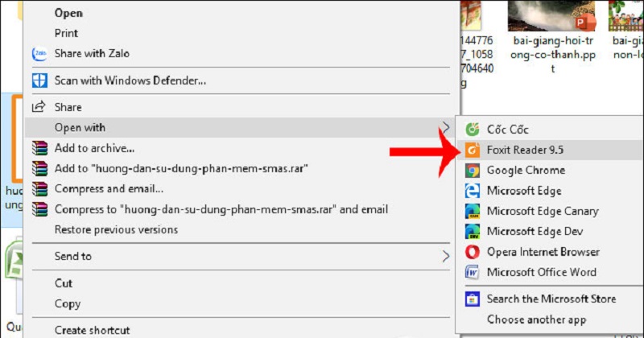The height and width of the screenshot is (338, 644).
Task: Click the Foxit Reader orange icon
Action: 472,150
